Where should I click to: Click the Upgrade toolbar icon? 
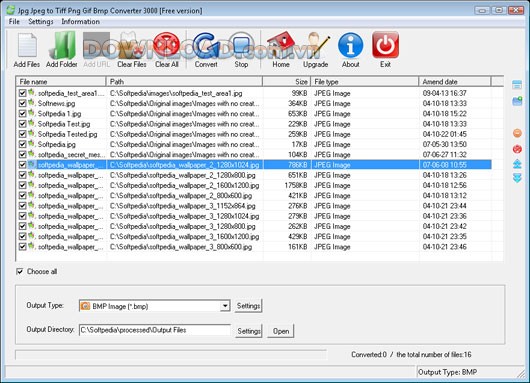(x=316, y=45)
